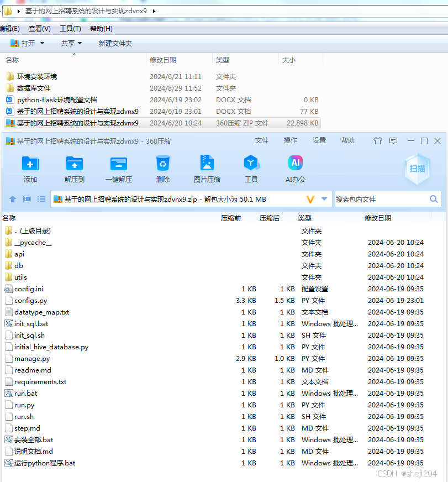The image size is (448, 482).
Task: Open 操作 menu in 360压缩
Action: tap(291, 140)
